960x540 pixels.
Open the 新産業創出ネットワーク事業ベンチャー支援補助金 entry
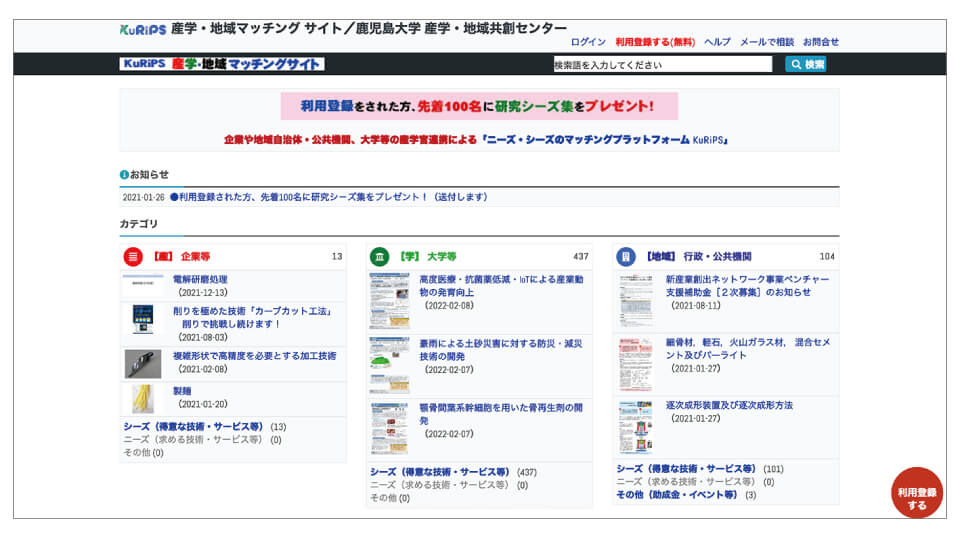(x=748, y=285)
